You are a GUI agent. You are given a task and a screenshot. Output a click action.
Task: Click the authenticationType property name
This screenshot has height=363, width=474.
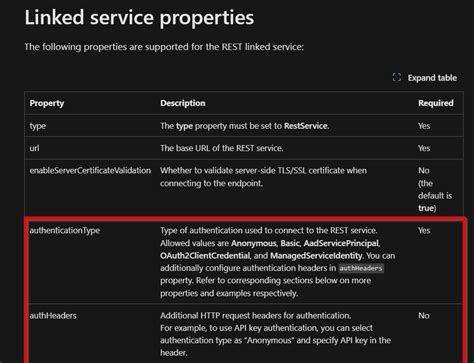click(65, 230)
